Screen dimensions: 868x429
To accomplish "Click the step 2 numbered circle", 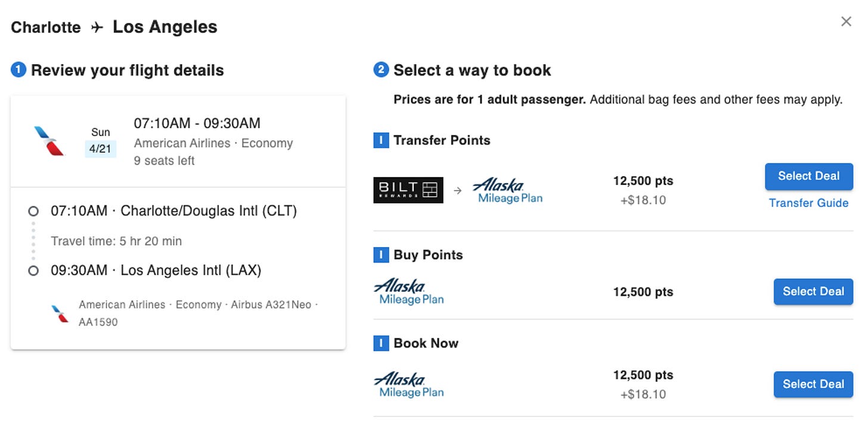I will (x=381, y=70).
